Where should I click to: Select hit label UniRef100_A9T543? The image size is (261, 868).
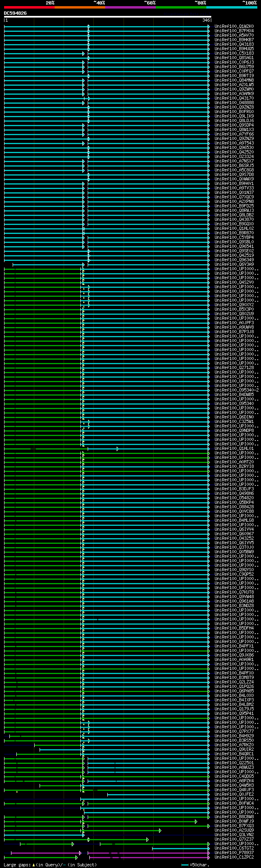pyautogui.click(x=234, y=143)
